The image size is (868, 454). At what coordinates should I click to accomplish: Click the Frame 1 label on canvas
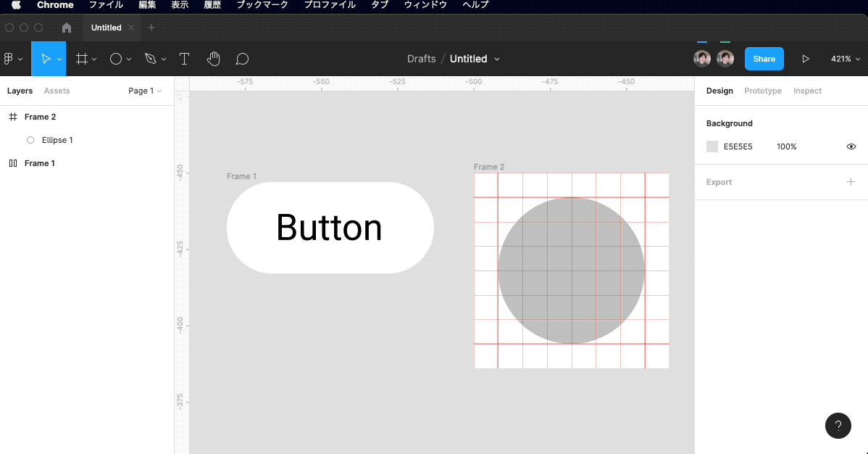pos(241,176)
